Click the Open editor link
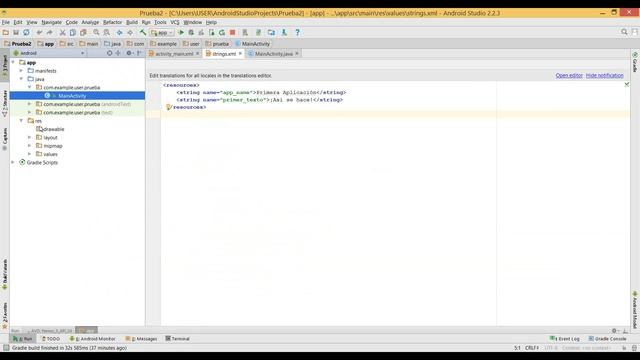Viewport: 640px width, 360px height. tap(569, 76)
